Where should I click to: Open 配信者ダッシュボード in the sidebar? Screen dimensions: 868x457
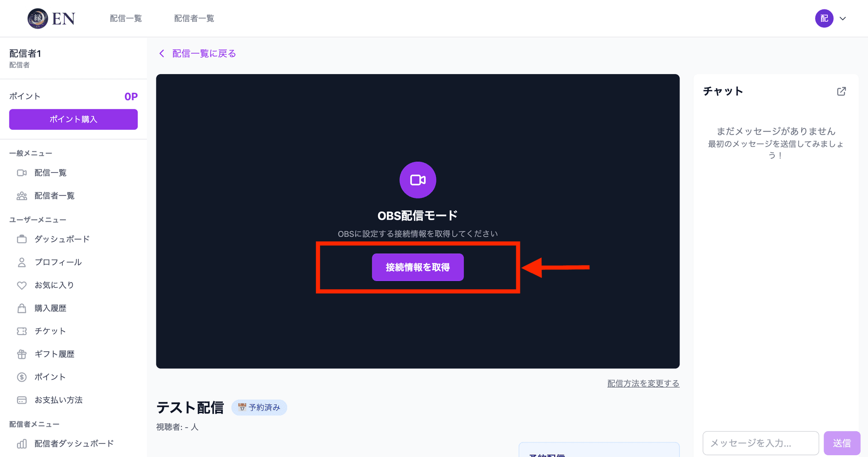point(73,444)
